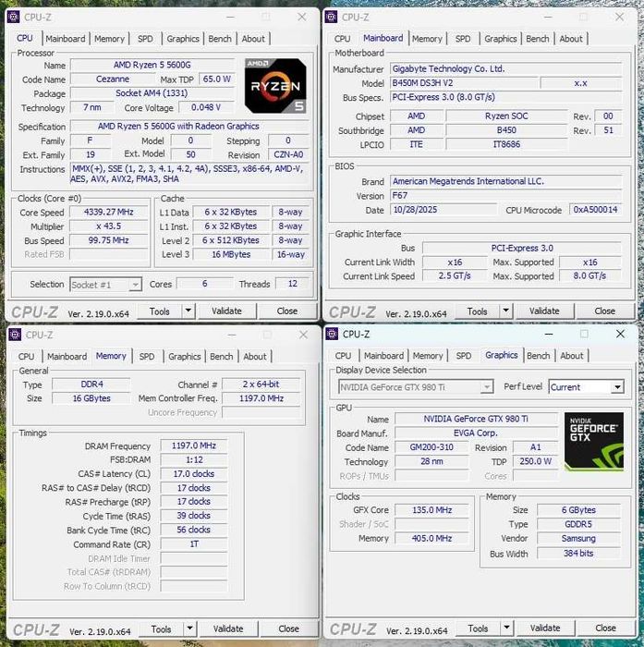Open the Bench tab in the Mainboard window

538,39
